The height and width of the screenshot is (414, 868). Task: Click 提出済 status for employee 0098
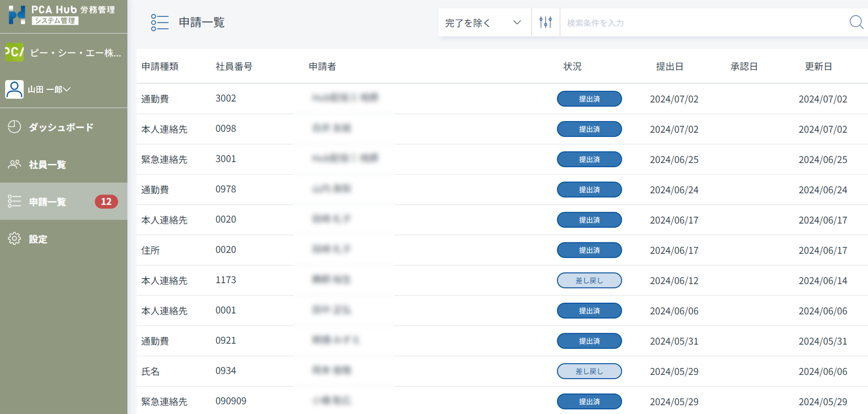pos(589,129)
